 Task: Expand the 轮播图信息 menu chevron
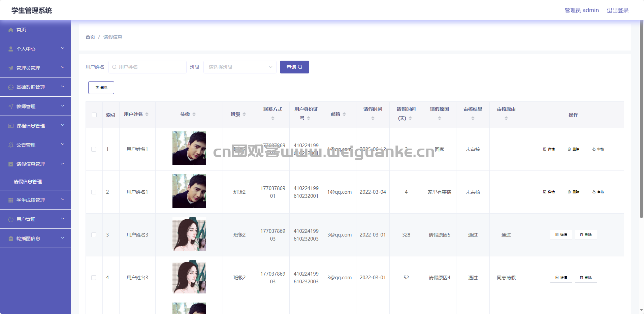(x=63, y=238)
